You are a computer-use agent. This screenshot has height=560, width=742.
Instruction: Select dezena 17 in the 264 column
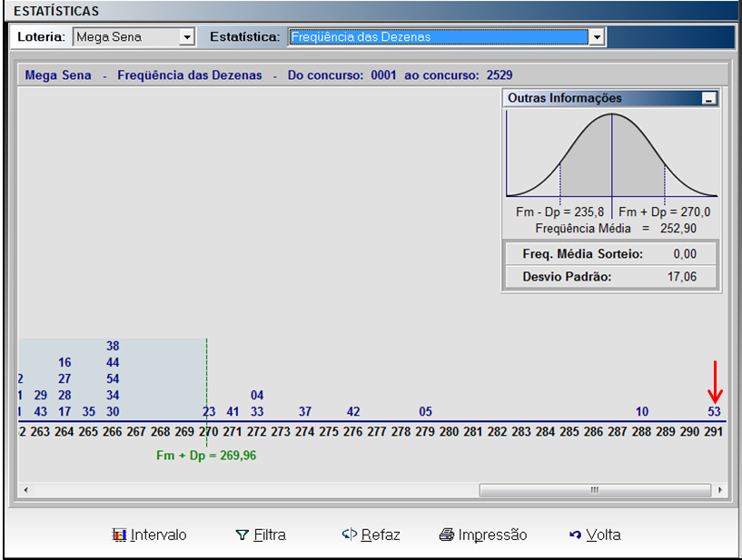pos(64,411)
